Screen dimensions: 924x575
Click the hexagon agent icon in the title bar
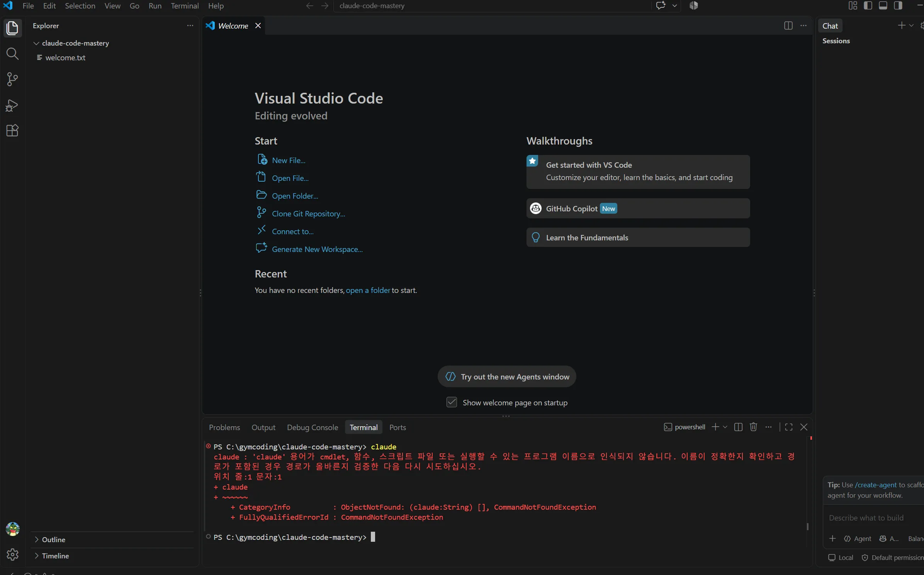coord(694,5)
